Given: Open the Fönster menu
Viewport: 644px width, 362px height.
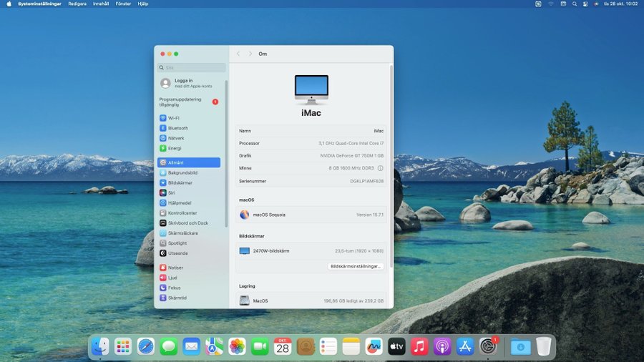Looking at the screenshot, I should tap(123, 4).
